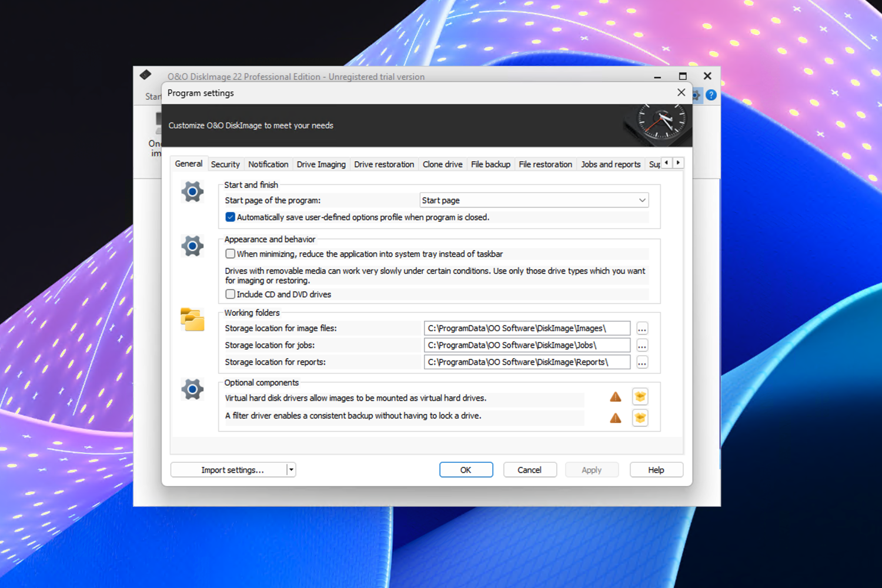This screenshot has width=882, height=588.
Task: Close the O&O DiskImage main window
Action: [x=707, y=76]
